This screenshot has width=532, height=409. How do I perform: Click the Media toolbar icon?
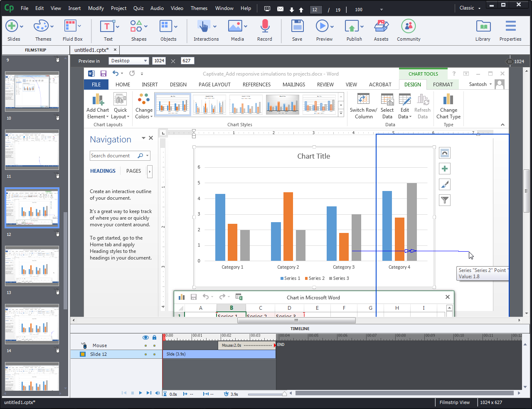tap(235, 26)
